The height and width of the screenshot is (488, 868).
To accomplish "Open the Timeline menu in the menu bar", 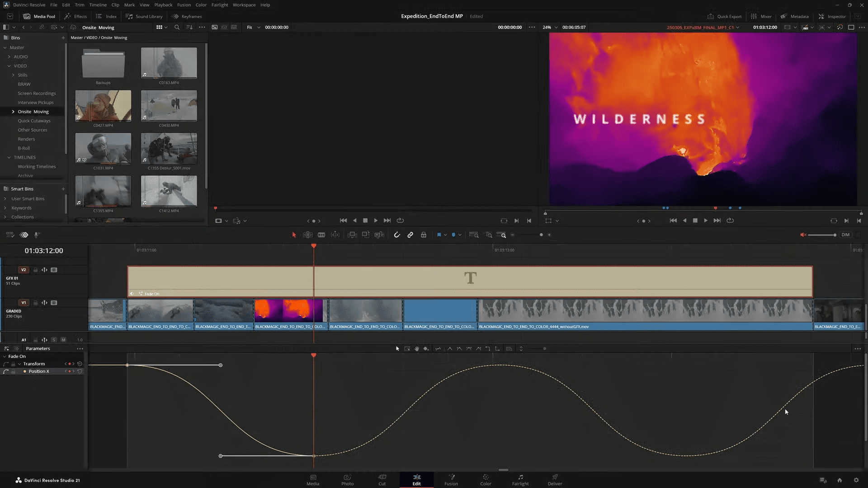I will [x=98, y=5].
